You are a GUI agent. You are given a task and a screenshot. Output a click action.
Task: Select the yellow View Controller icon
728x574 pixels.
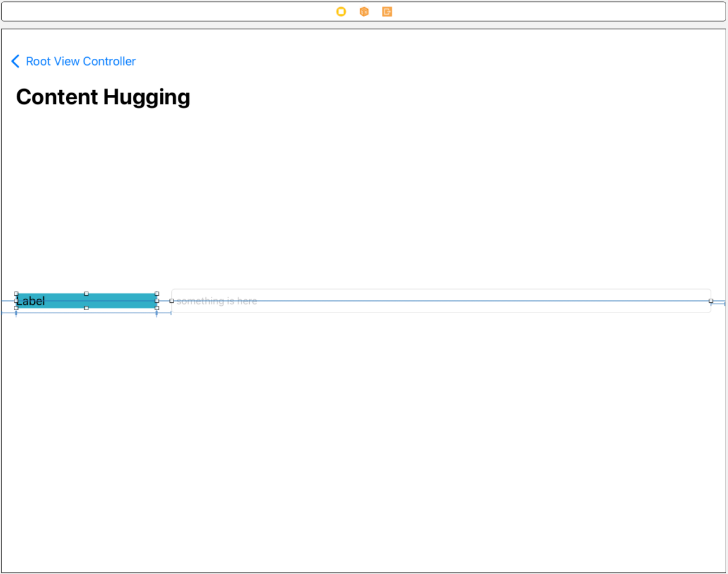pos(341,11)
